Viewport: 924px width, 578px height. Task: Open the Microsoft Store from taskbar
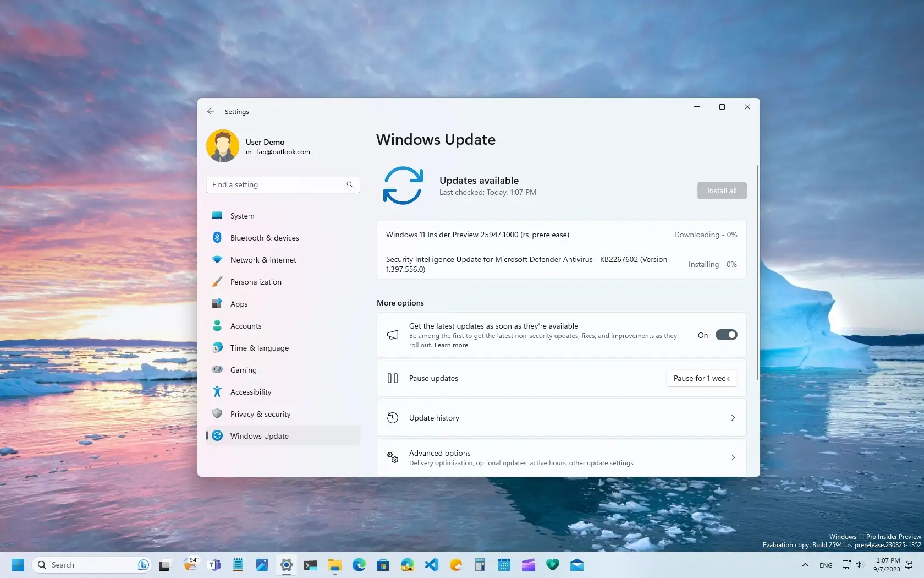tap(383, 564)
